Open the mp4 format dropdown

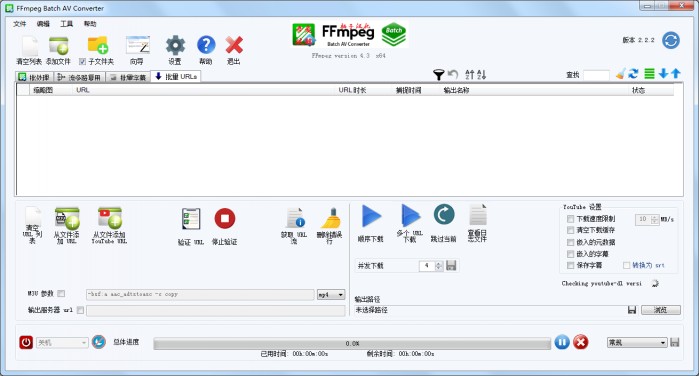pyautogui.click(x=331, y=294)
